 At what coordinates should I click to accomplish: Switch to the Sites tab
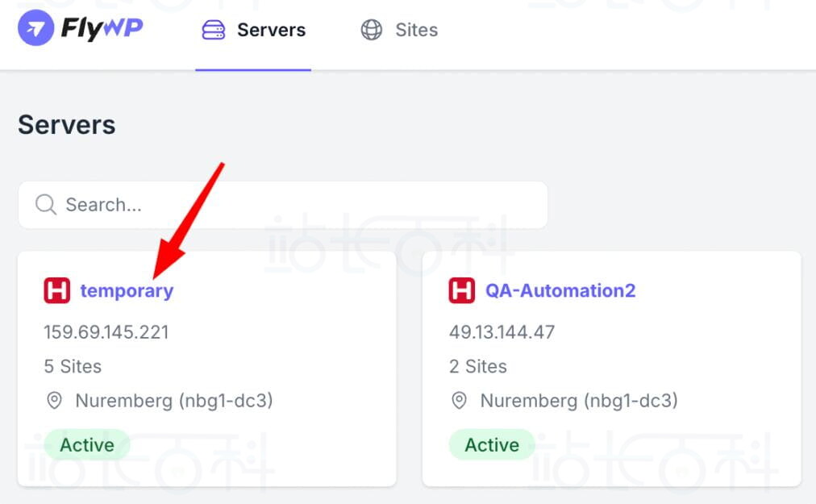tap(399, 30)
